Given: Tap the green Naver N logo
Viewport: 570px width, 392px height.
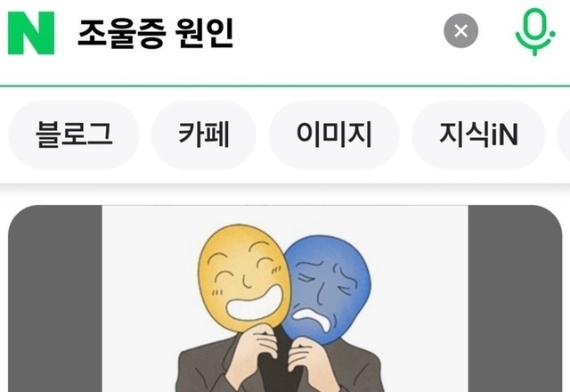Looking at the screenshot, I should 31,33.
